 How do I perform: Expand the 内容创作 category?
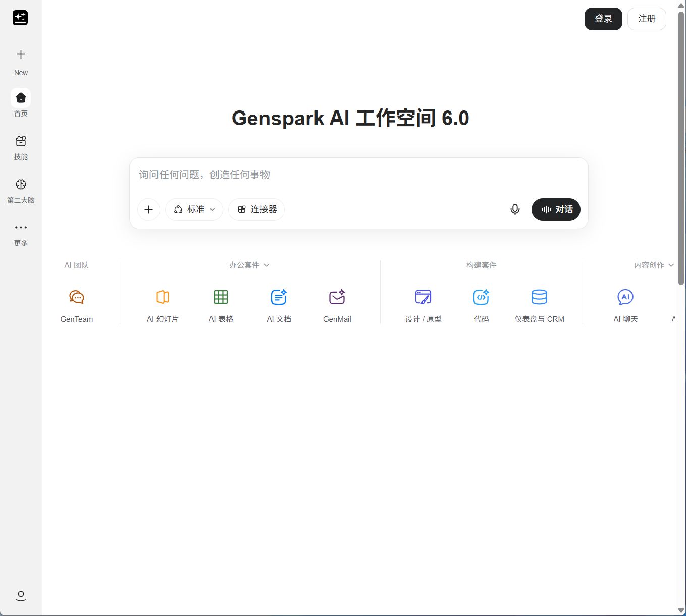click(654, 265)
